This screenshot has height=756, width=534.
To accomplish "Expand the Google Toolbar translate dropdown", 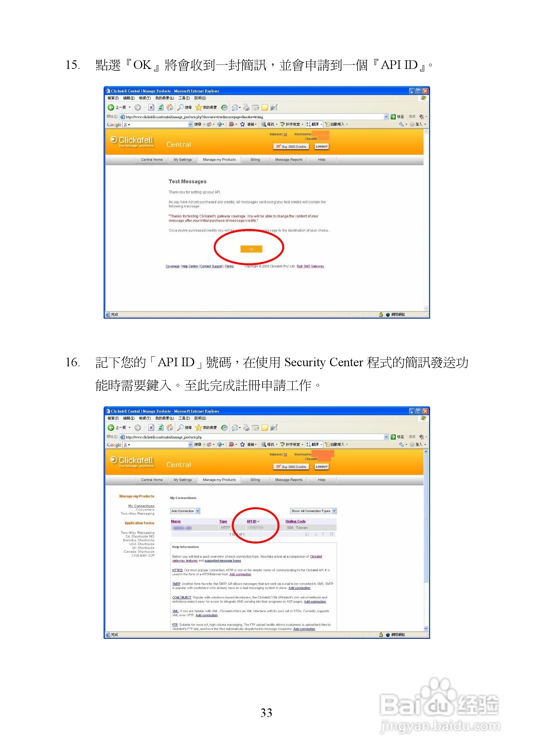I will coord(322,125).
